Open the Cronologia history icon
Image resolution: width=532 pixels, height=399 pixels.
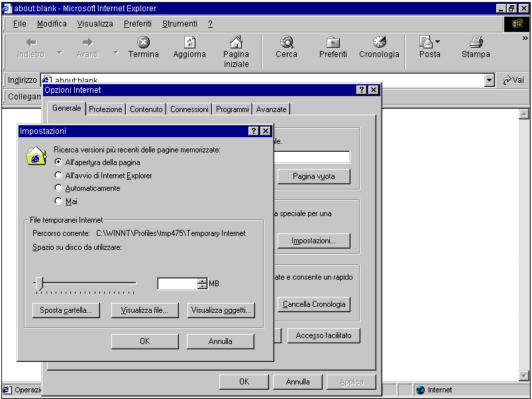tap(380, 42)
